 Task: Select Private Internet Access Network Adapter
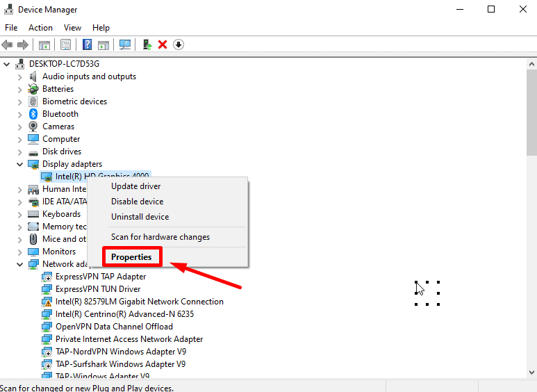click(129, 339)
